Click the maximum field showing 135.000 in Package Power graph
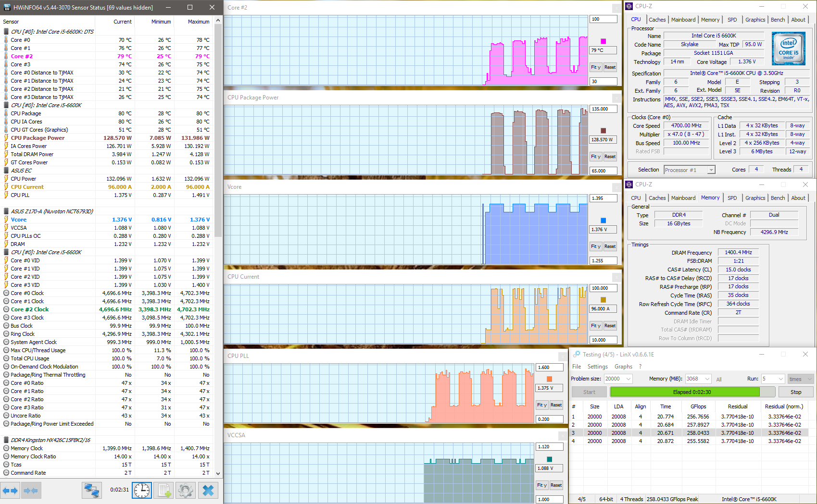This screenshot has width=817, height=504. [x=603, y=109]
